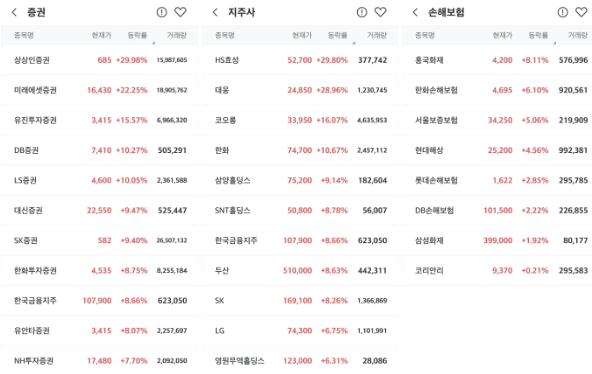Click 거래량 column header in 증권 panel
Viewport: 592px width, 374px height.
click(x=177, y=35)
